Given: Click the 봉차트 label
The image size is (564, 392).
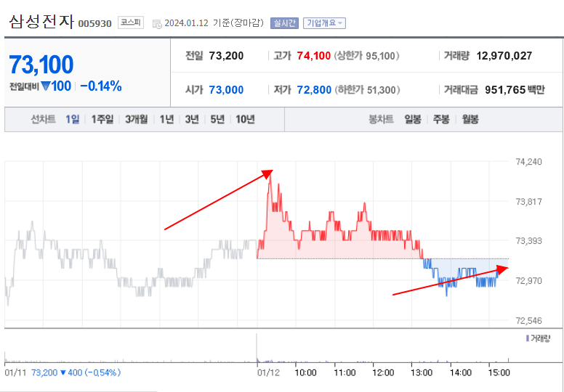Looking at the screenshot, I should click(x=381, y=119).
